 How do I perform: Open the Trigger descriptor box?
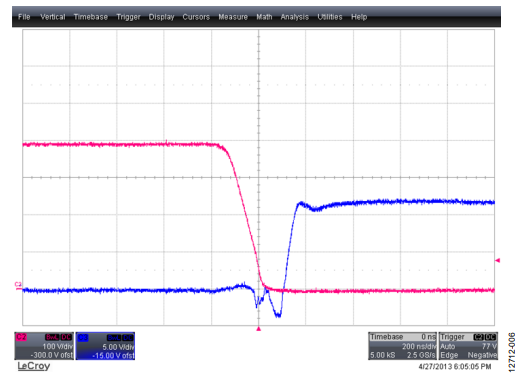click(x=468, y=346)
